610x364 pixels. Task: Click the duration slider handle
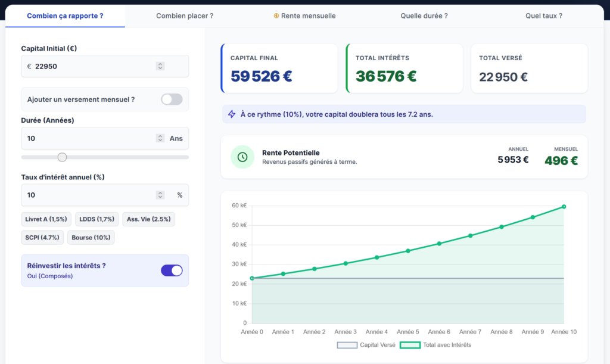pyautogui.click(x=62, y=157)
